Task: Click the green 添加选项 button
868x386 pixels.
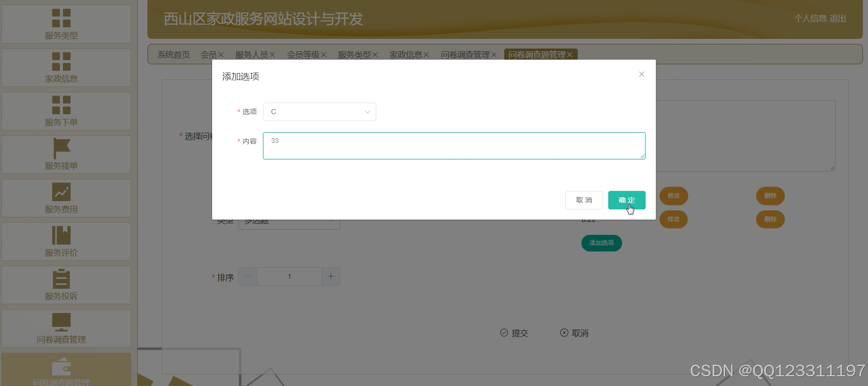Action: (x=601, y=243)
